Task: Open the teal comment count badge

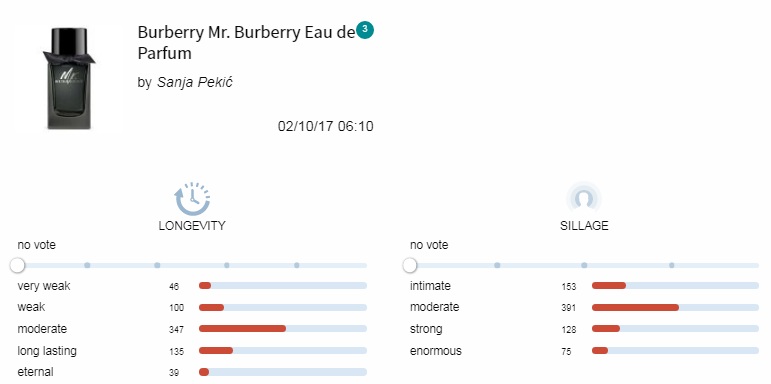Action: (365, 30)
